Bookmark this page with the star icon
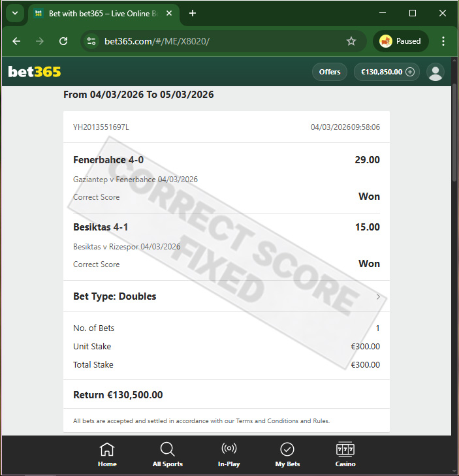 [351, 41]
